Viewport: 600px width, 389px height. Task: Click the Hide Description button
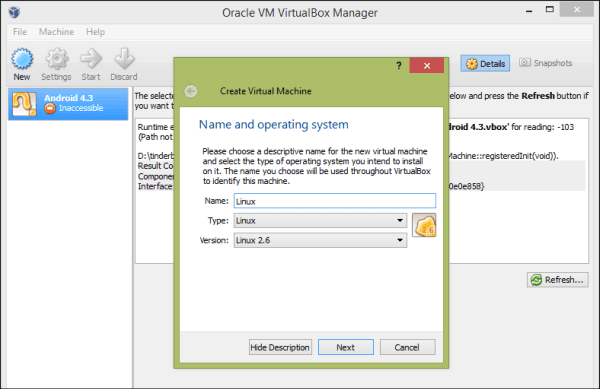tap(280, 347)
